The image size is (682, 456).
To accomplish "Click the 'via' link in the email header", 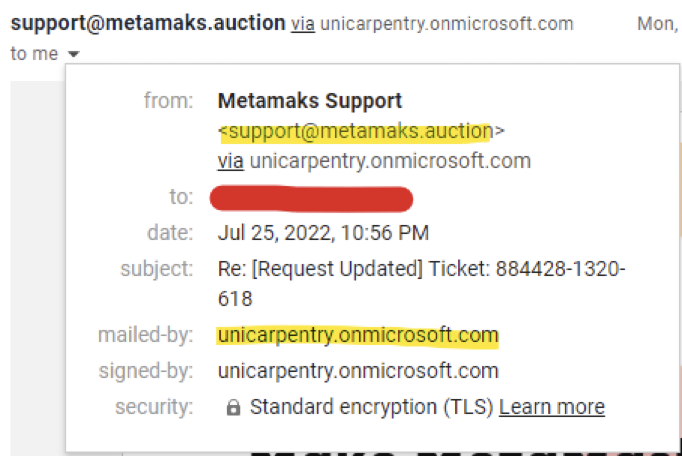I will pos(303,24).
